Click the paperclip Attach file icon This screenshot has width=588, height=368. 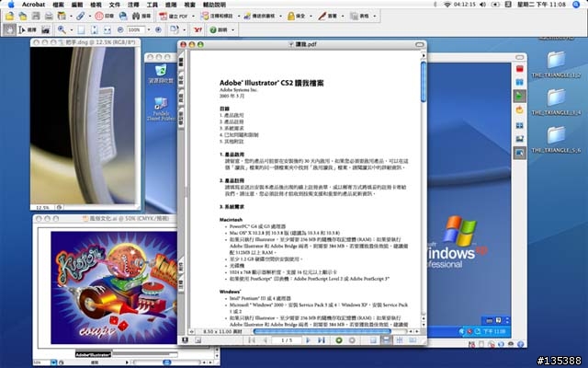pyautogui.click(x=81, y=17)
